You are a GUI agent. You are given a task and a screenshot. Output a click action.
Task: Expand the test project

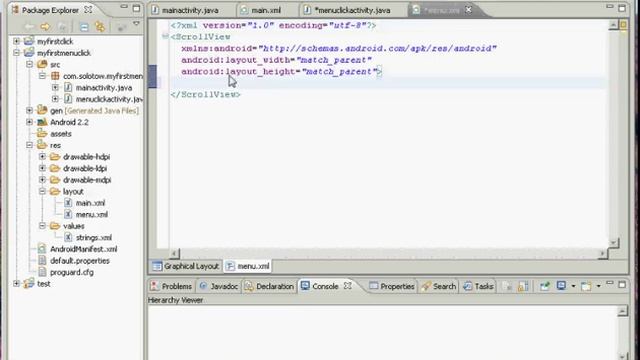(16, 283)
